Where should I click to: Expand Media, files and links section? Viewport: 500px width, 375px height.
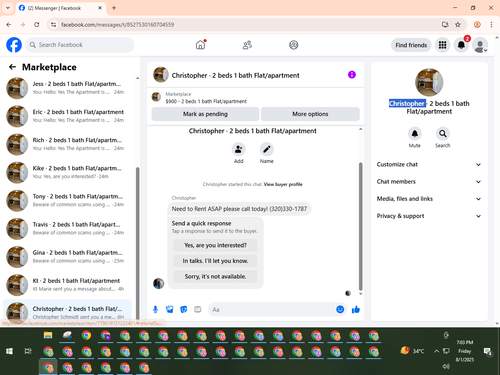[x=429, y=199]
